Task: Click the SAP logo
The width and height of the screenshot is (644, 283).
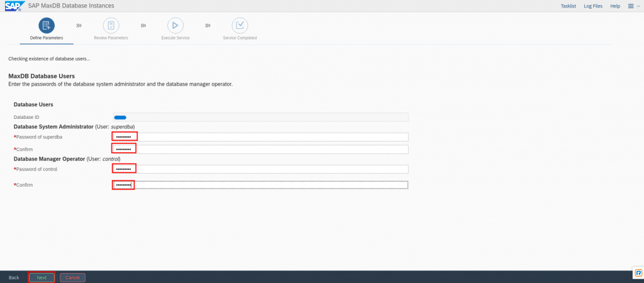Action: tap(13, 6)
